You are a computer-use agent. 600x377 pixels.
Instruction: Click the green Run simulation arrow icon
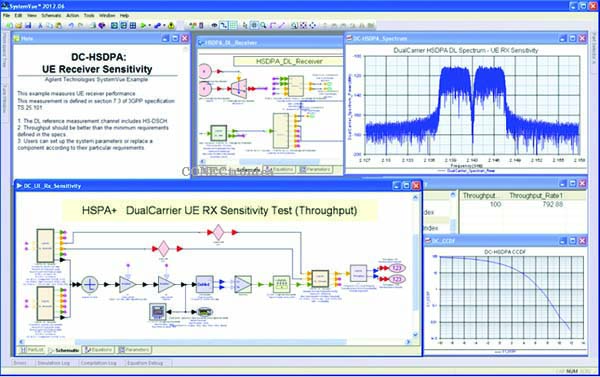click(x=143, y=26)
